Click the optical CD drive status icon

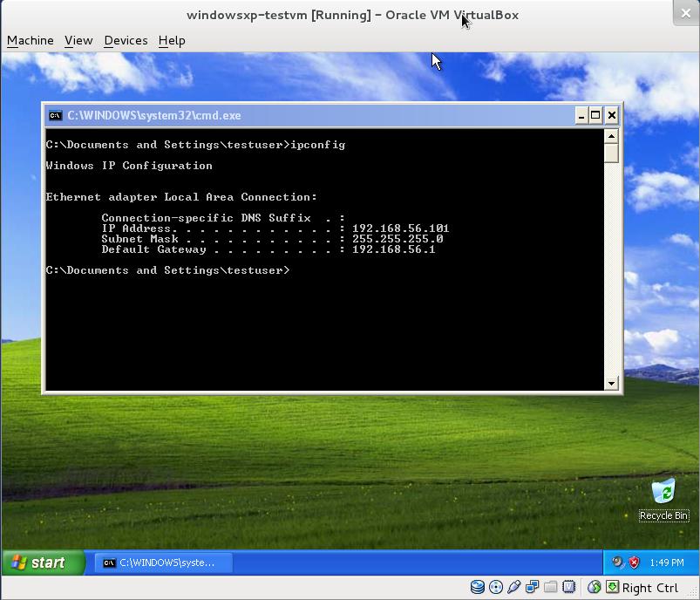tap(495, 587)
